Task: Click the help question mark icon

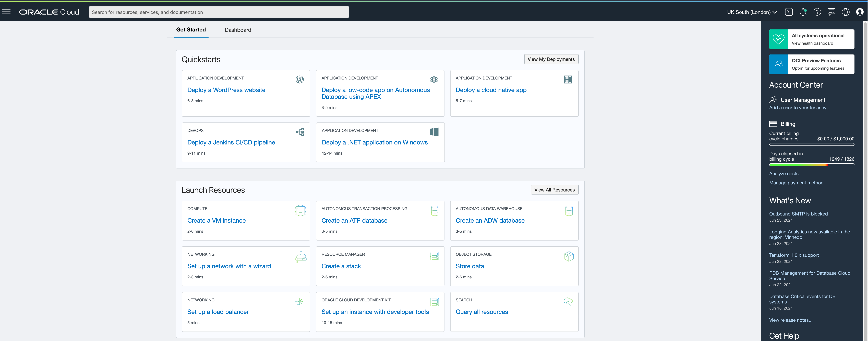Action: point(817,12)
